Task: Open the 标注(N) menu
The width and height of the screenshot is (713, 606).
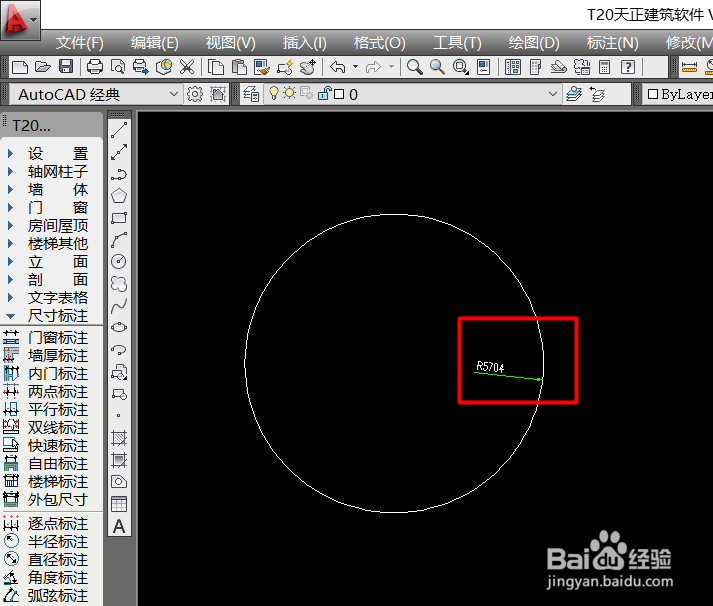Action: click(x=613, y=43)
